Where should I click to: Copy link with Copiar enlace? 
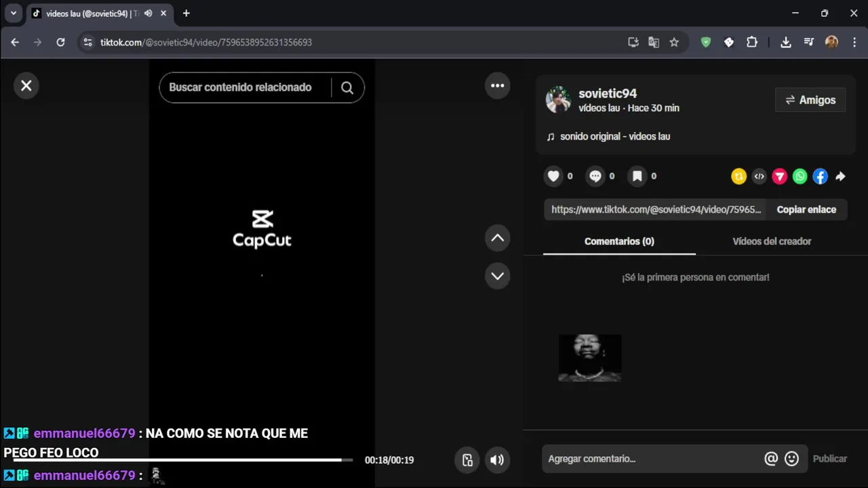click(806, 209)
